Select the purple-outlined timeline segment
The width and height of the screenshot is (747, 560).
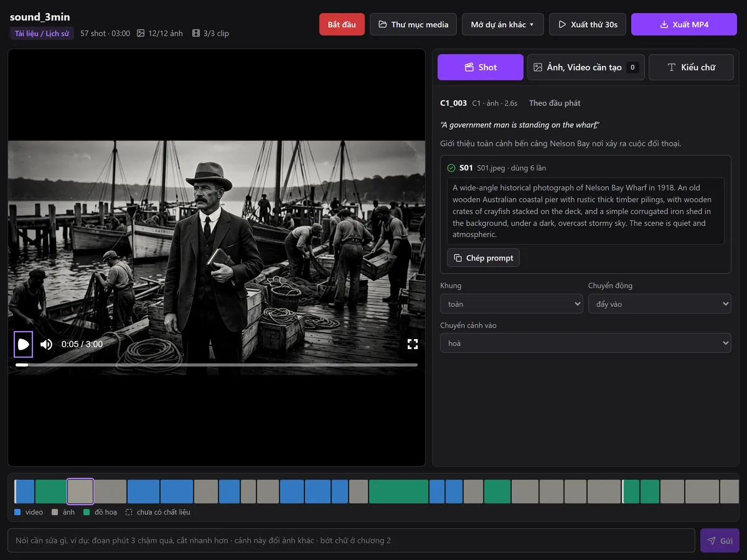coord(80,491)
